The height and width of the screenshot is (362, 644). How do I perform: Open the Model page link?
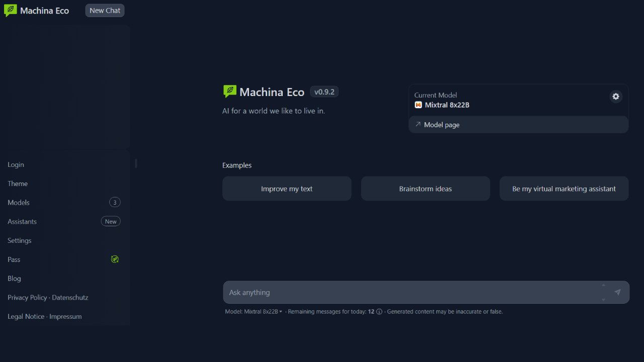pos(442,124)
